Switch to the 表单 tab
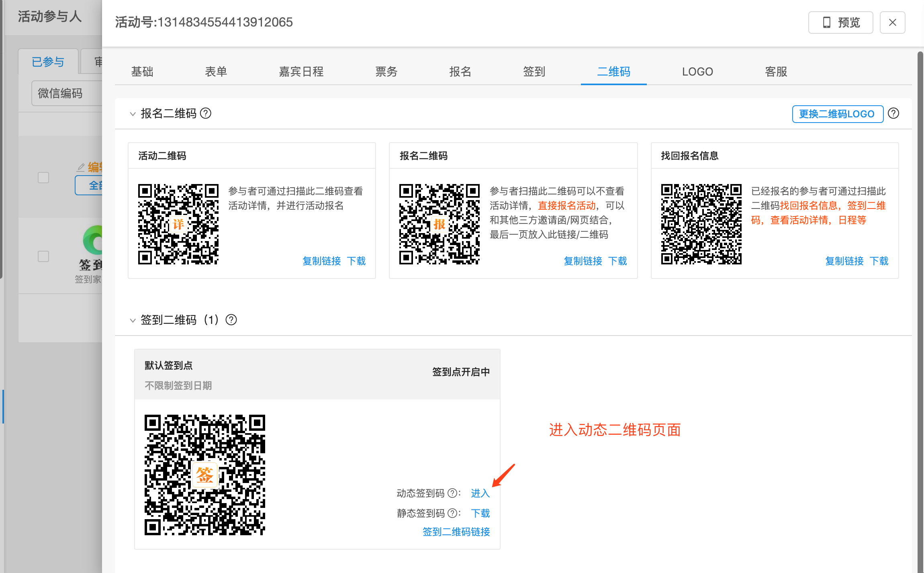 [216, 72]
